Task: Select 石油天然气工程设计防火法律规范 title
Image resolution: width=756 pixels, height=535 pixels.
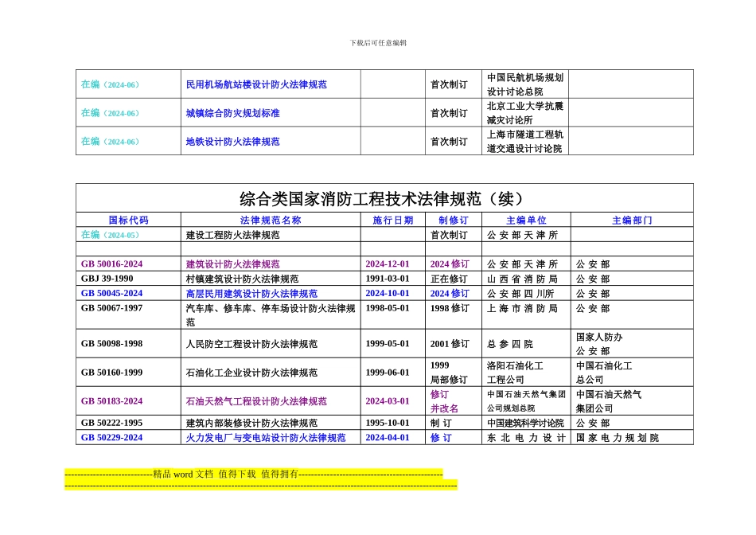Action: pyautogui.click(x=256, y=401)
